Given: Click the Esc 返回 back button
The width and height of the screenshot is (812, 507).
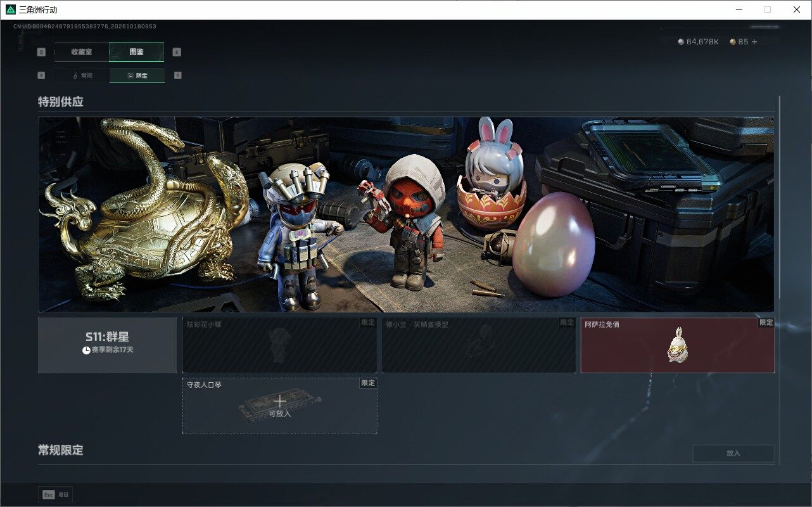Looking at the screenshot, I should [x=56, y=494].
